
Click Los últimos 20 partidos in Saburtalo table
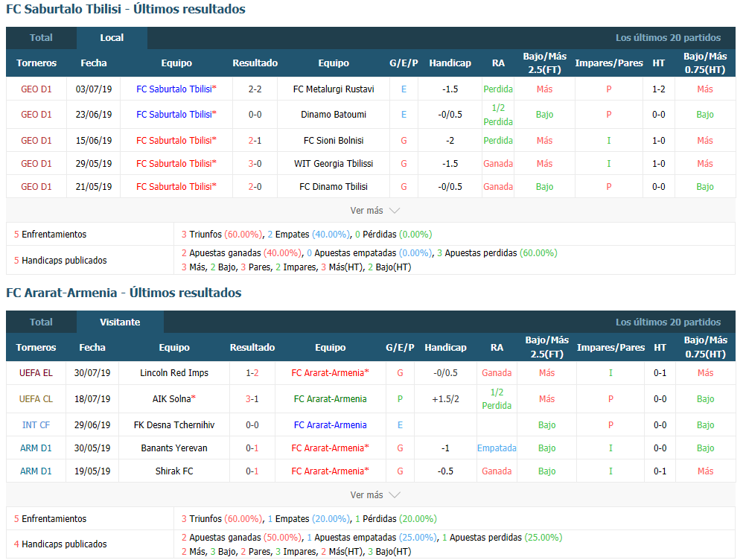[668, 38]
